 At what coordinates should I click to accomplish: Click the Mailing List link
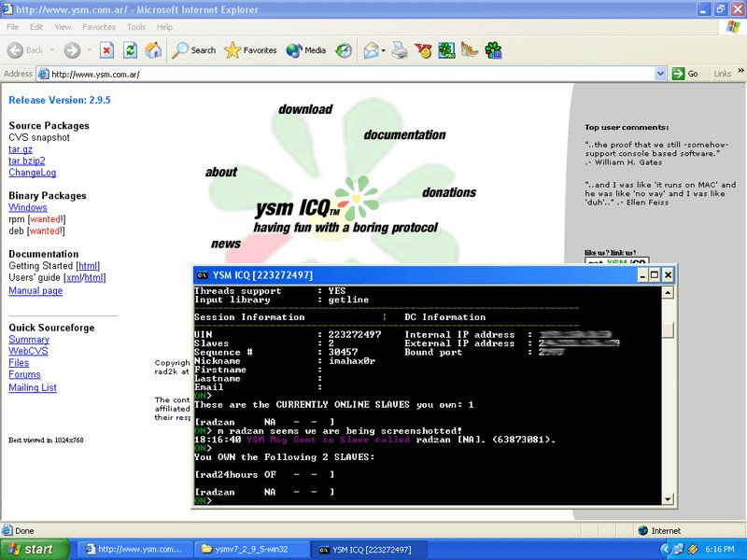[33, 387]
